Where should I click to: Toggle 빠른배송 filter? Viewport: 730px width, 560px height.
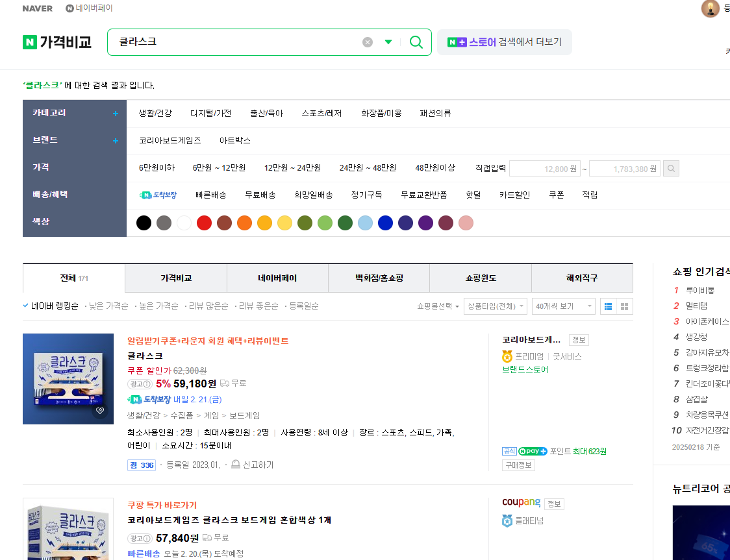coord(211,195)
